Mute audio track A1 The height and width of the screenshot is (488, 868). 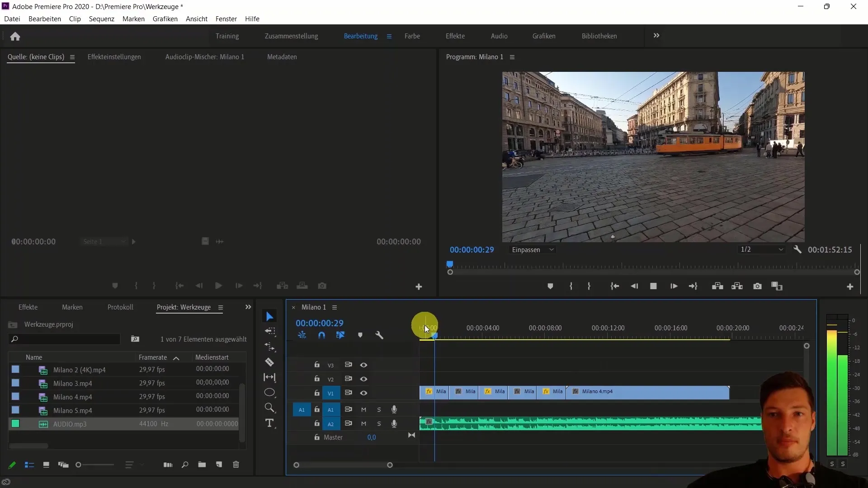coord(363,410)
